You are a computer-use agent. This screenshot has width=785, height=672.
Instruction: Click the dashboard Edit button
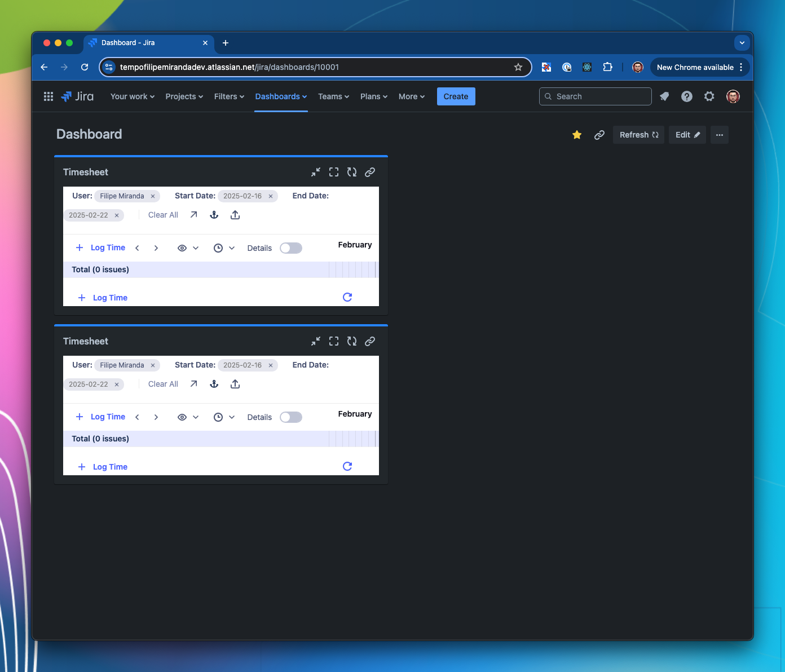[x=687, y=135]
